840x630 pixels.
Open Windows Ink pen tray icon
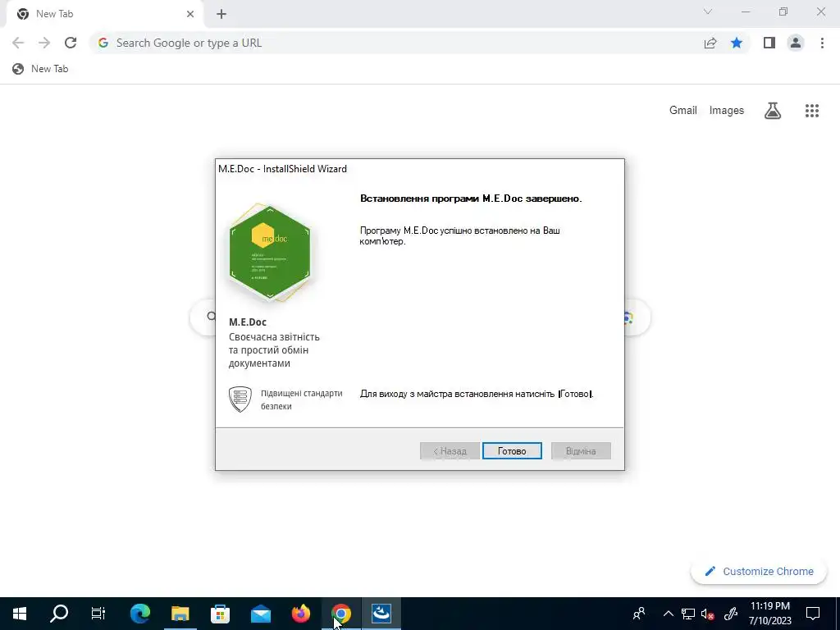[x=731, y=614]
